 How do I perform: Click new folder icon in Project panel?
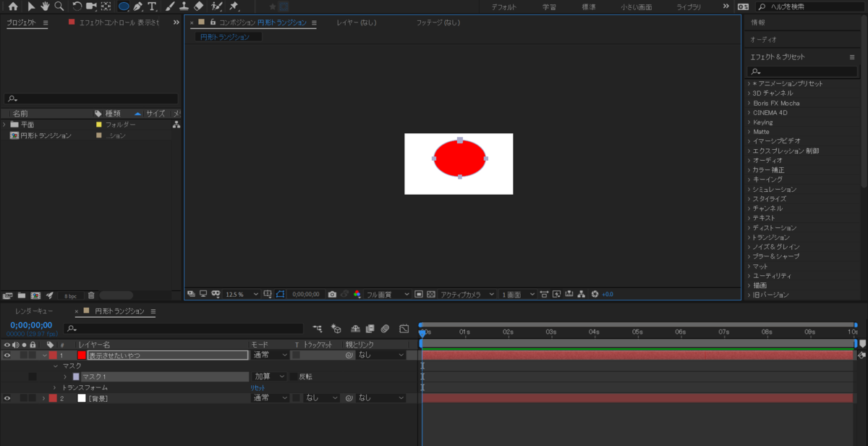click(22, 295)
